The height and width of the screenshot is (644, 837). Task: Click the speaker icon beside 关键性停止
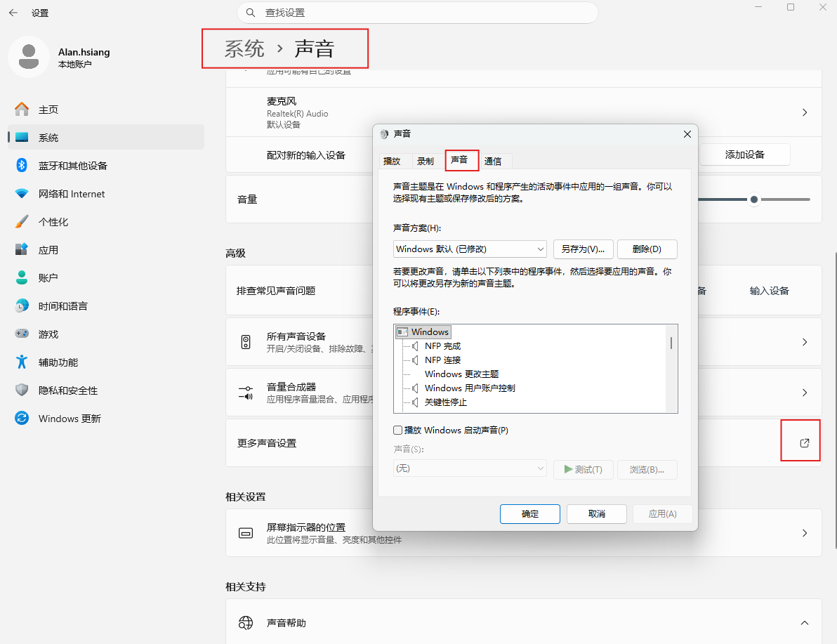tap(415, 402)
